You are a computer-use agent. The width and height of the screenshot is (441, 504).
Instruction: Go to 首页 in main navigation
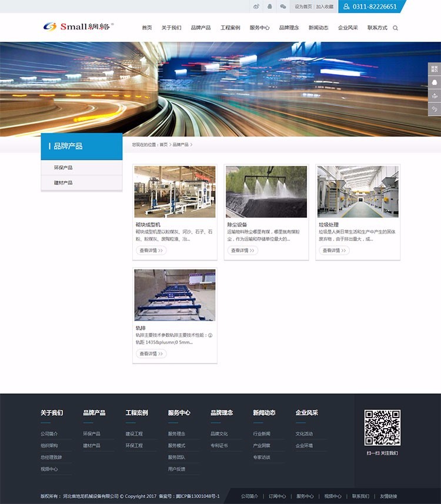pos(147,28)
